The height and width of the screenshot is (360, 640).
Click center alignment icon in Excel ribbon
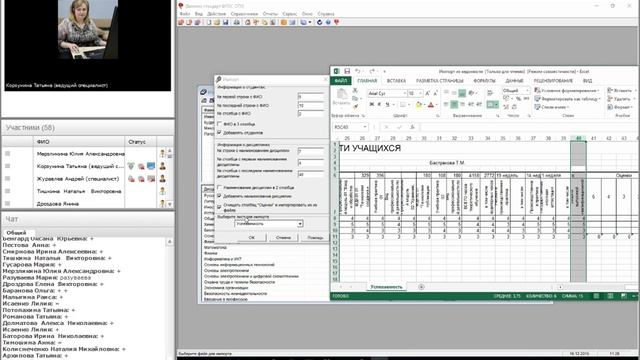[453, 104]
